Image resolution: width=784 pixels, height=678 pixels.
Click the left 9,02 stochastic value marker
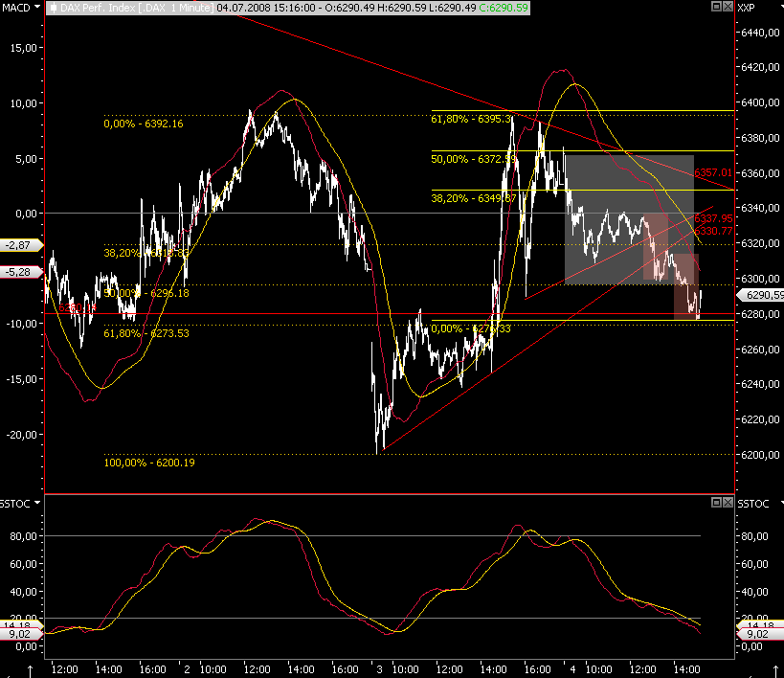[20, 634]
